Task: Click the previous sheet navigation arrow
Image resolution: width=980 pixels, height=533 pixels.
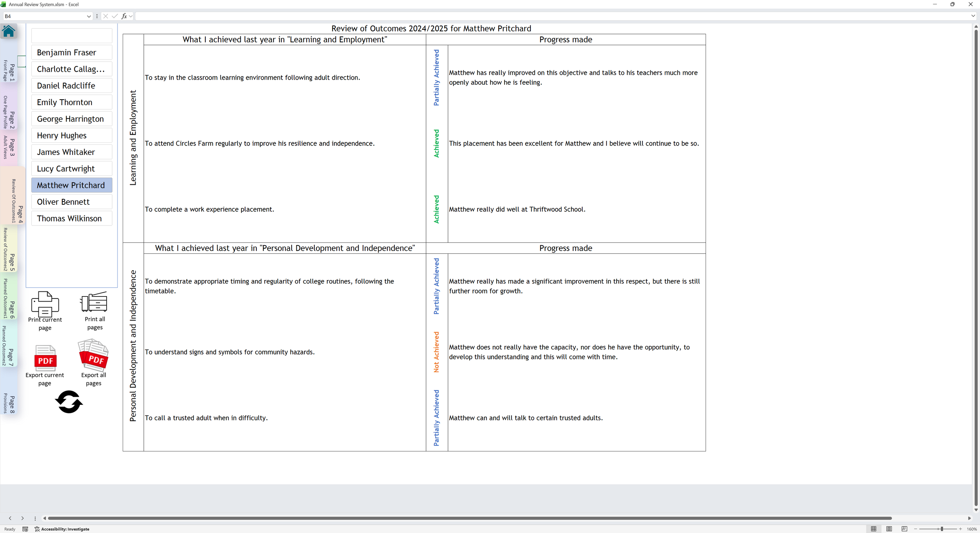Action: (x=10, y=518)
